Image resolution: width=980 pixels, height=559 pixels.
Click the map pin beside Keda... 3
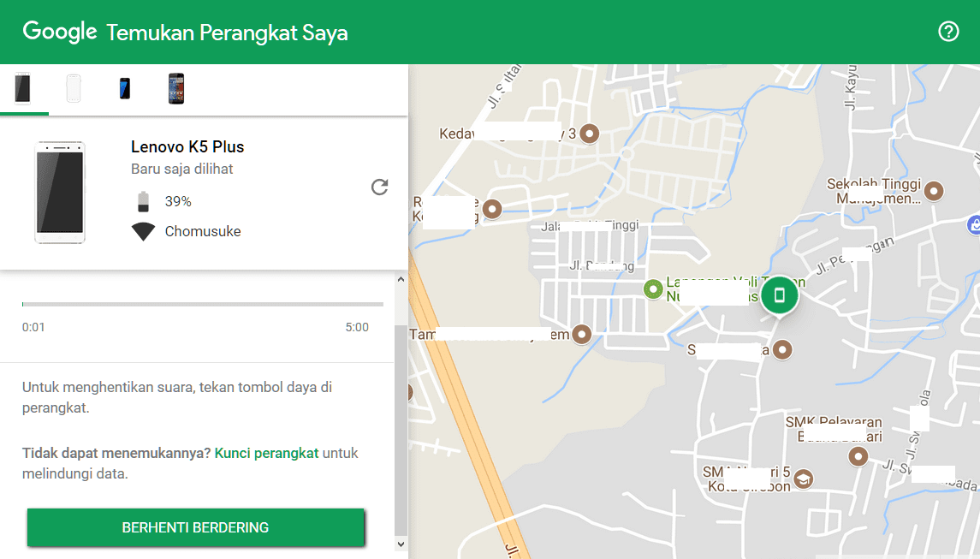pyautogui.click(x=590, y=134)
